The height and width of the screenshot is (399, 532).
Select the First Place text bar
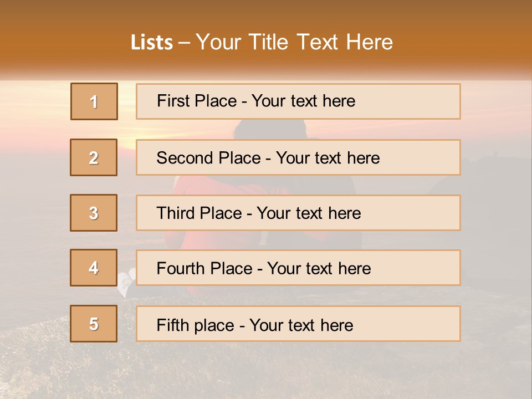298,101
